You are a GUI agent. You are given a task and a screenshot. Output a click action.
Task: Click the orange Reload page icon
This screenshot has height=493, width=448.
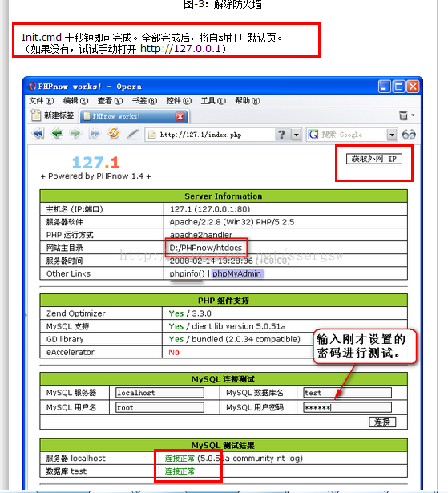point(114,133)
